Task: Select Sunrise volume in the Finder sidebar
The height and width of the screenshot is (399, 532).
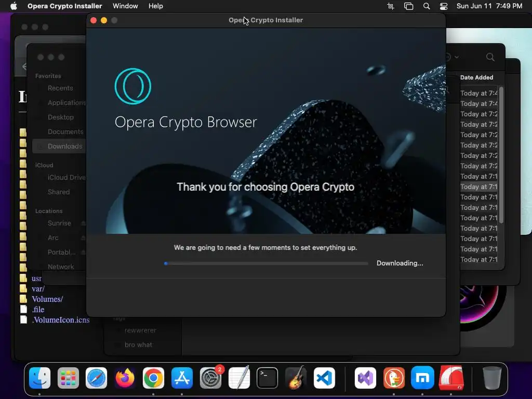Action: click(x=59, y=223)
